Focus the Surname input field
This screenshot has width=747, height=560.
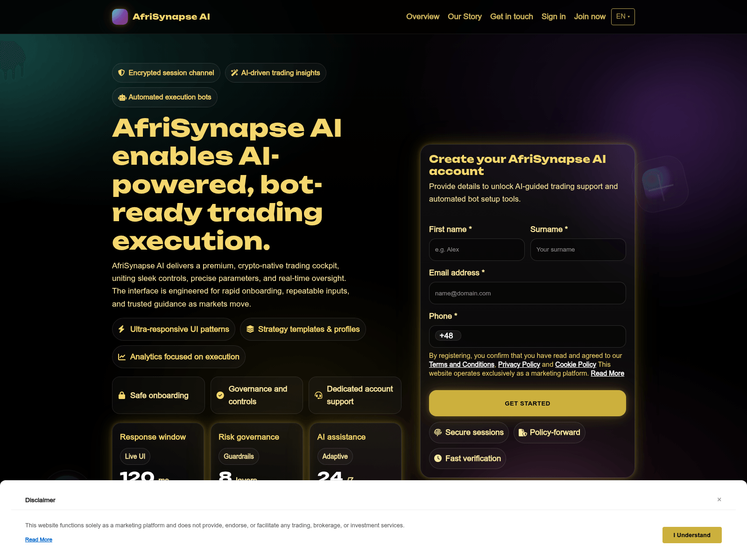578,250
